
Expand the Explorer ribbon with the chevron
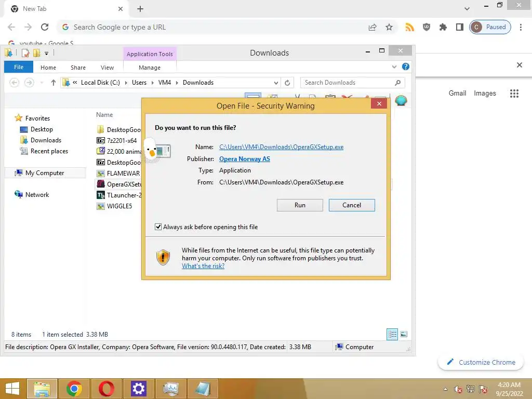394,67
